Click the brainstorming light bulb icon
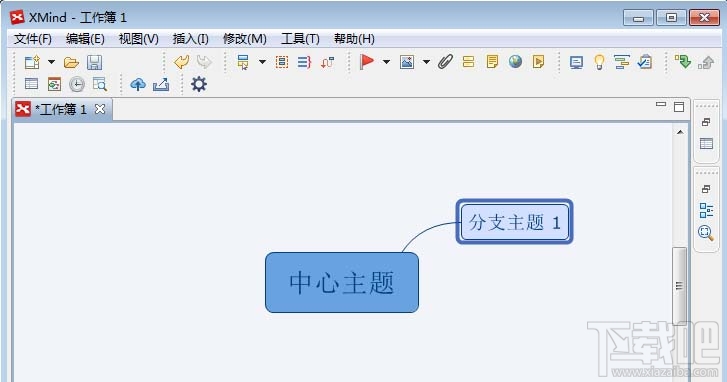The width and height of the screenshot is (727, 382). (x=599, y=62)
